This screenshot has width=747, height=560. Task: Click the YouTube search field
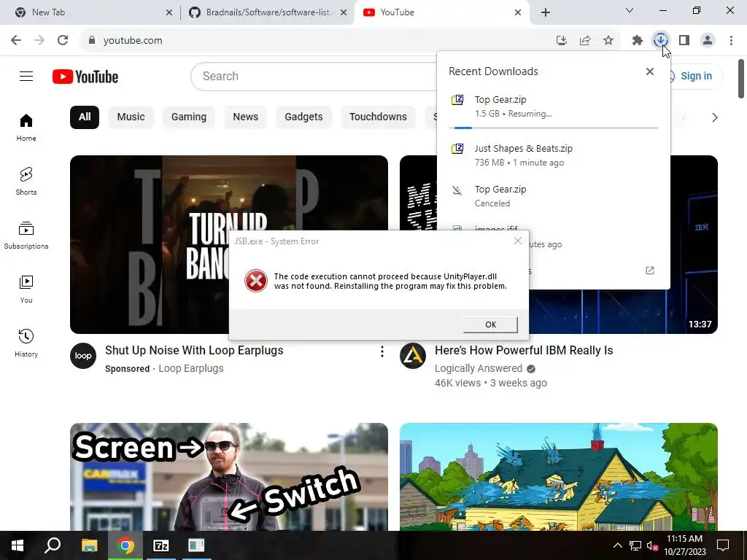point(314,76)
